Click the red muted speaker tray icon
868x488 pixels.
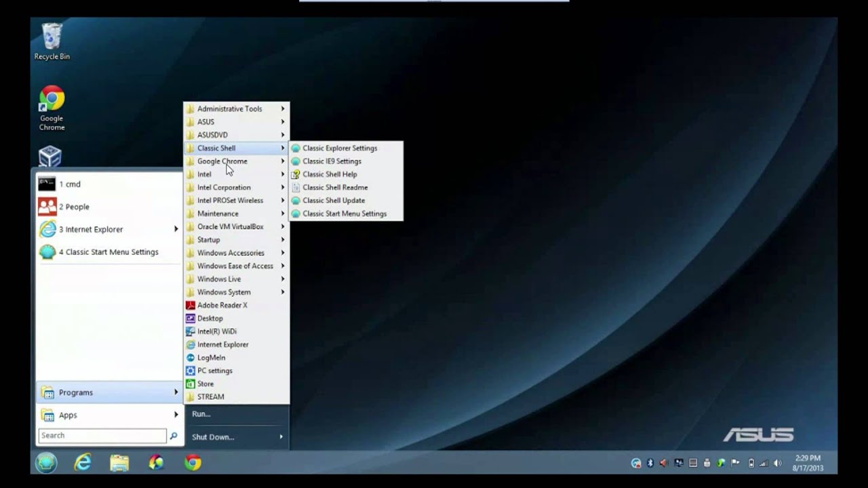point(664,463)
